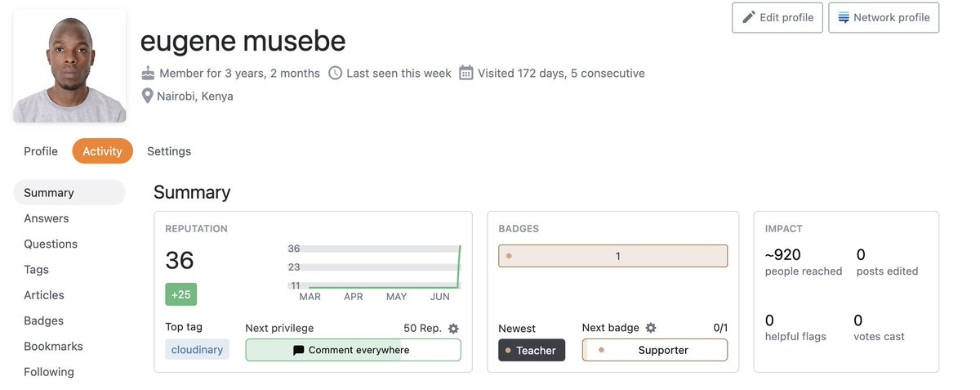Click the bronze badges count bar
This screenshot has height=390, width=980.
point(612,256)
